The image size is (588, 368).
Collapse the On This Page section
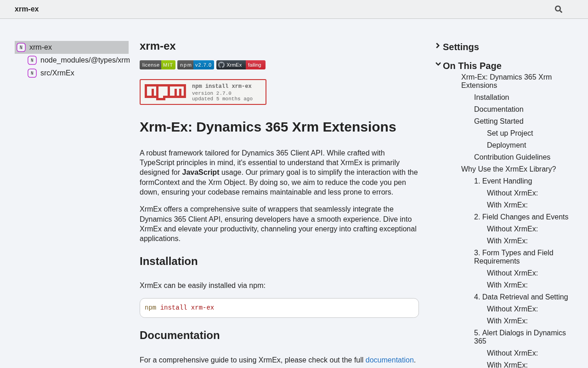tap(472, 66)
